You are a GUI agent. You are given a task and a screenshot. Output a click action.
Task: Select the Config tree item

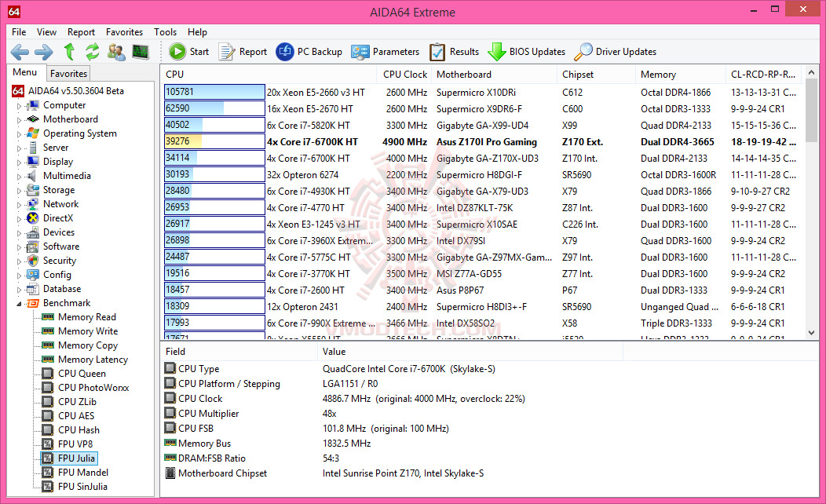click(57, 275)
